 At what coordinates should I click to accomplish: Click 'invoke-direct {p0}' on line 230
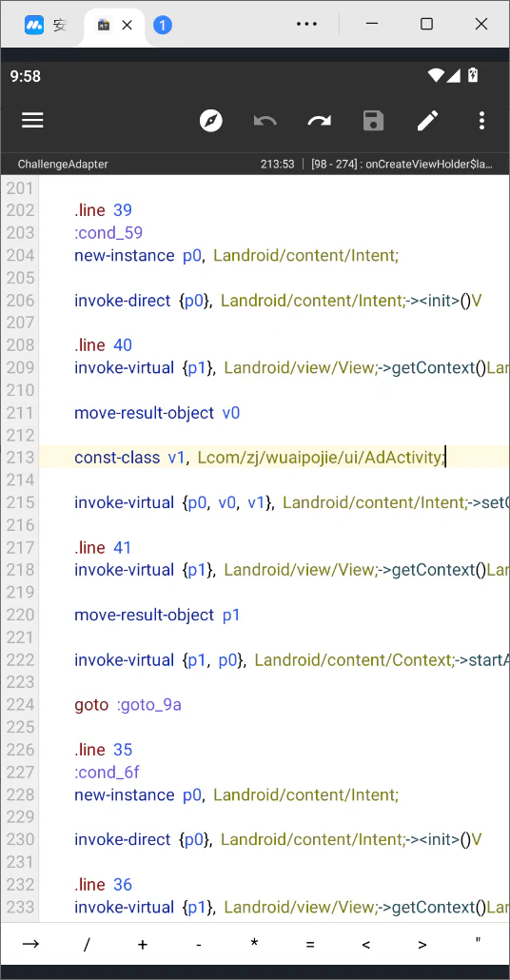tap(278, 839)
